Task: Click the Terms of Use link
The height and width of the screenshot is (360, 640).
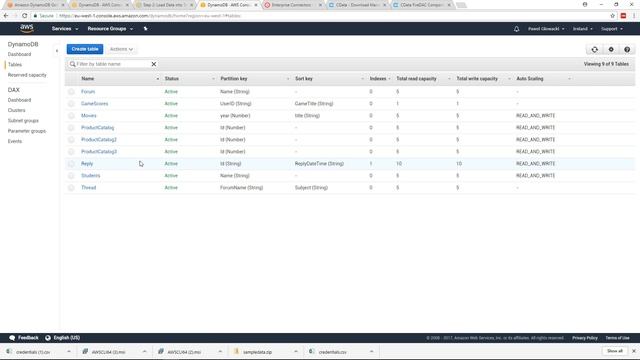Action: coord(617,338)
